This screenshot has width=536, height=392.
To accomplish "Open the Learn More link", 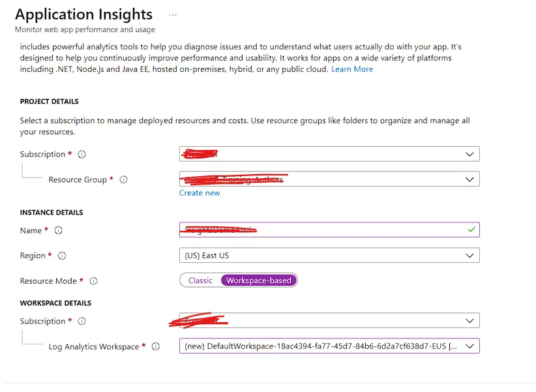I will pos(352,68).
